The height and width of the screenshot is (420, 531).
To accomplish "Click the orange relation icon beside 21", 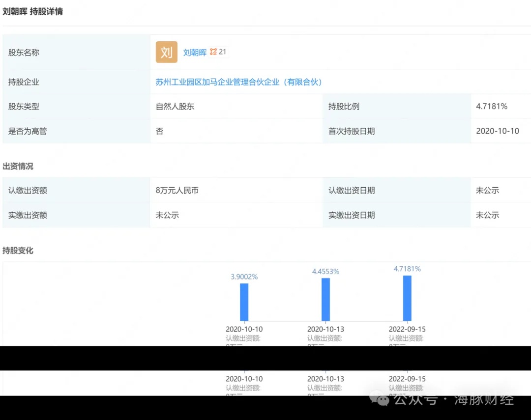I will point(213,52).
